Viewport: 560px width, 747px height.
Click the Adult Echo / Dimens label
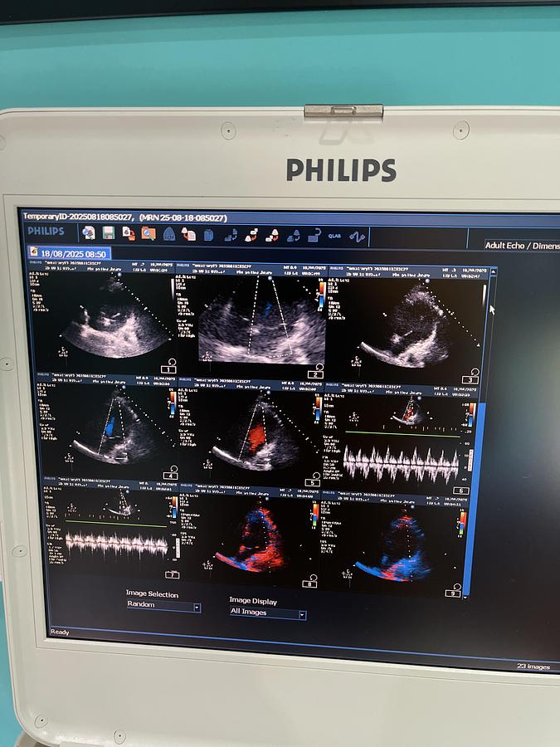click(x=522, y=246)
